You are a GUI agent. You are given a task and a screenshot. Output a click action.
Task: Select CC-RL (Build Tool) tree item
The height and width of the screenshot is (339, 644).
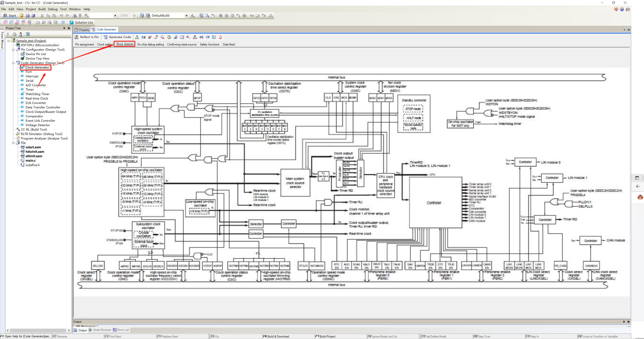click(34, 130)
